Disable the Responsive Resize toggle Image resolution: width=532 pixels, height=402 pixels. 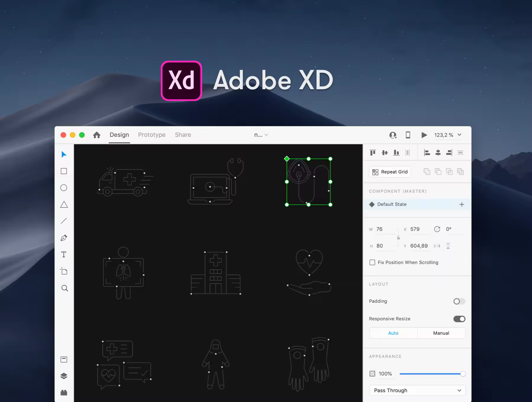tap(459, 319)
